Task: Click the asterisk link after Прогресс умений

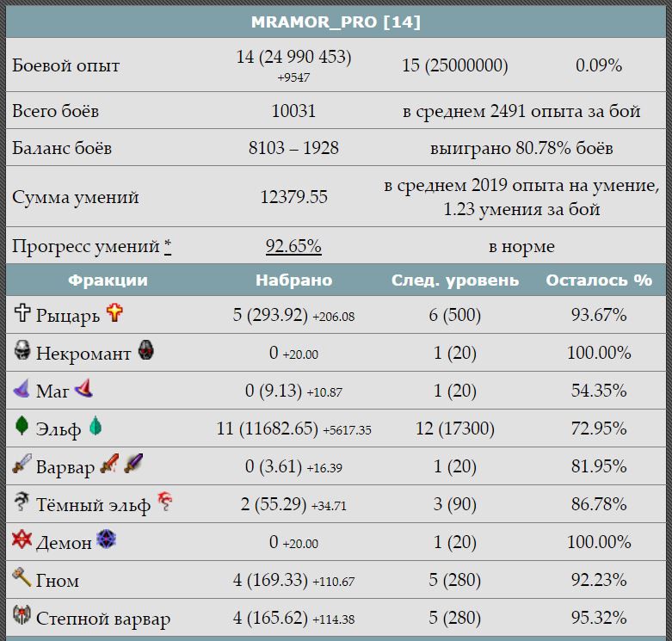Action: (168, 247)
